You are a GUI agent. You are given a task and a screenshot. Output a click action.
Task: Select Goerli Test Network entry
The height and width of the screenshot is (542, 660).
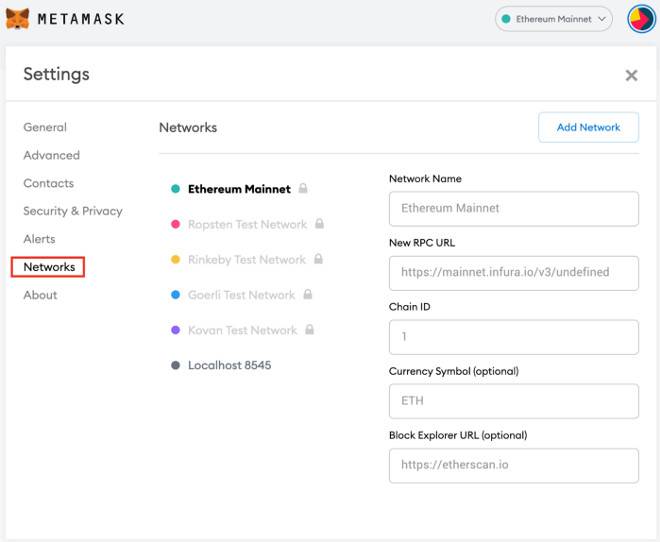pos(241,295)
